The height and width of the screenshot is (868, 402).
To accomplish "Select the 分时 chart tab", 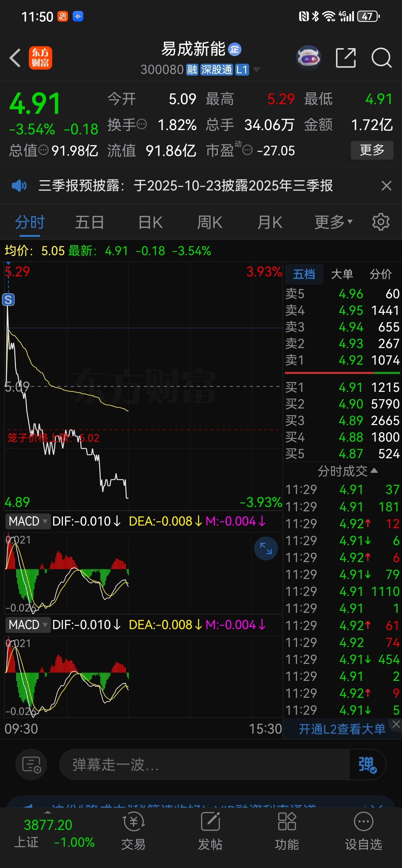I will tap(30, 223).
